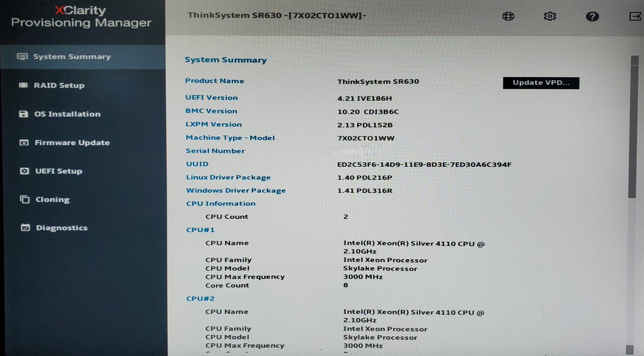This screenshot has width=644, height=356.
Task: Exit using the logout arrow icon
Action: point(635,16)
